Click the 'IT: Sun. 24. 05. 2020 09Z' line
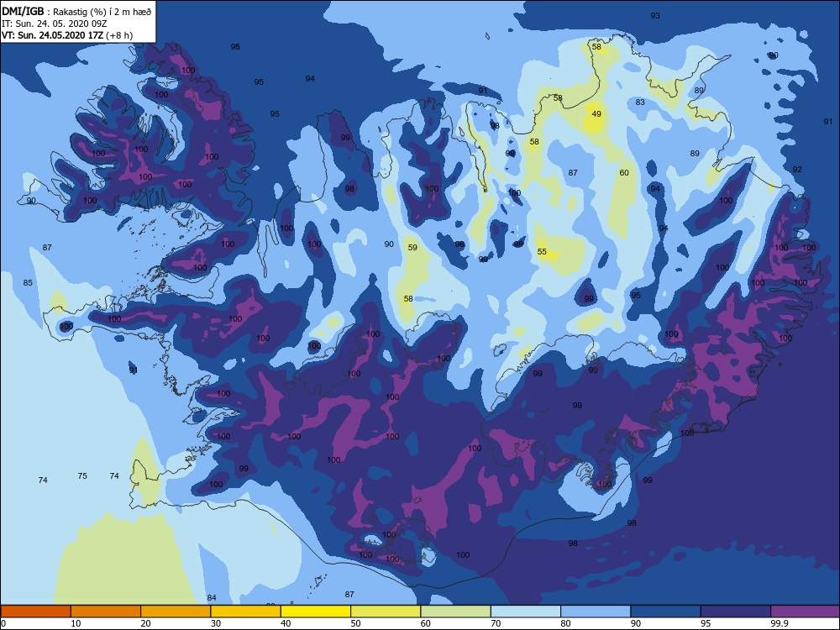 54,24
